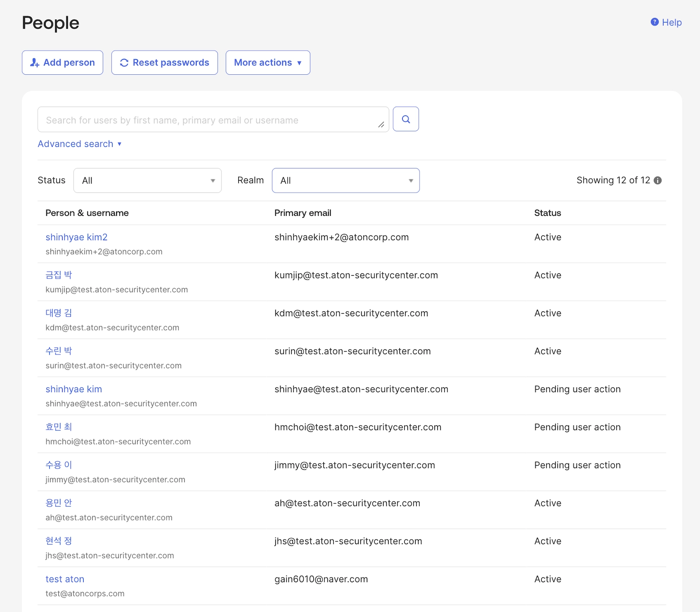Open the 현석 정 user profile
The height and width of the screenshot is (612, 700).
59,541
